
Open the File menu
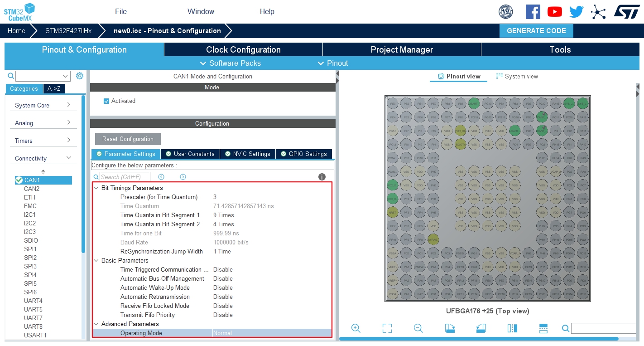(121, 11)
